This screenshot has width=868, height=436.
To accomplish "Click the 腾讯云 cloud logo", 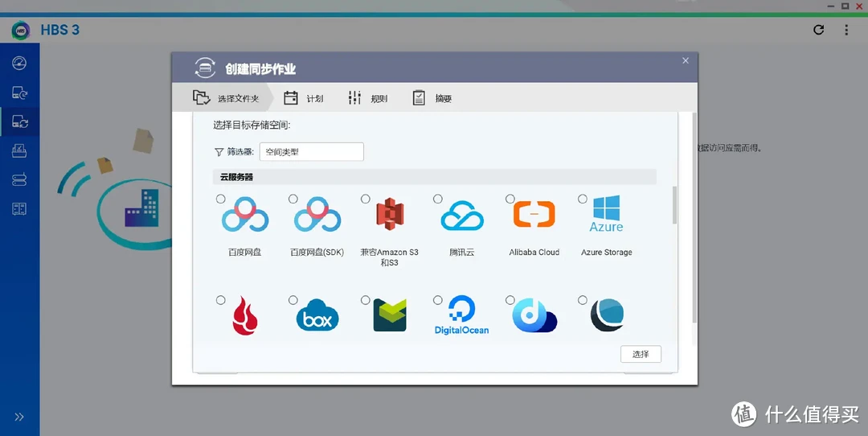I will point(462,216).
